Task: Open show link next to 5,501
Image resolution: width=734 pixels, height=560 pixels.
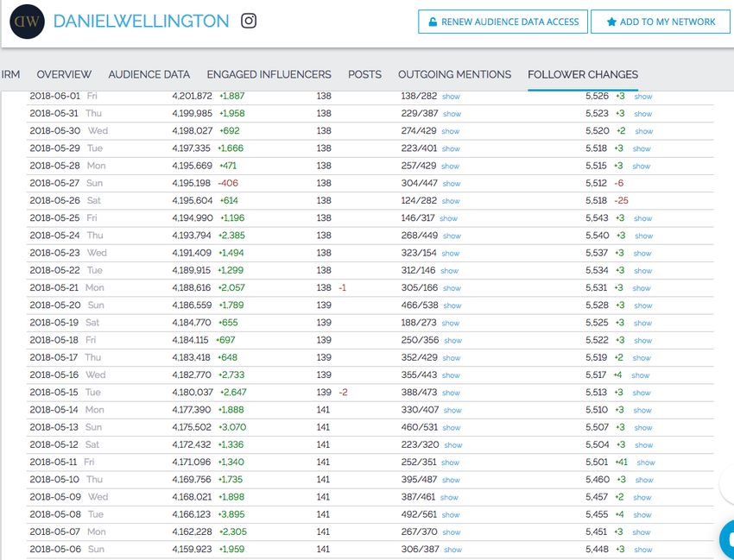Action: point(646,462)
